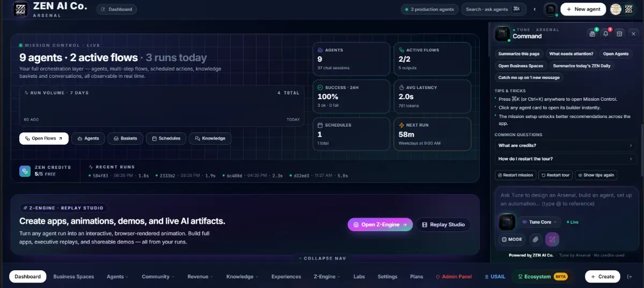Click the Command panel Tune logo

click(502, 34)
